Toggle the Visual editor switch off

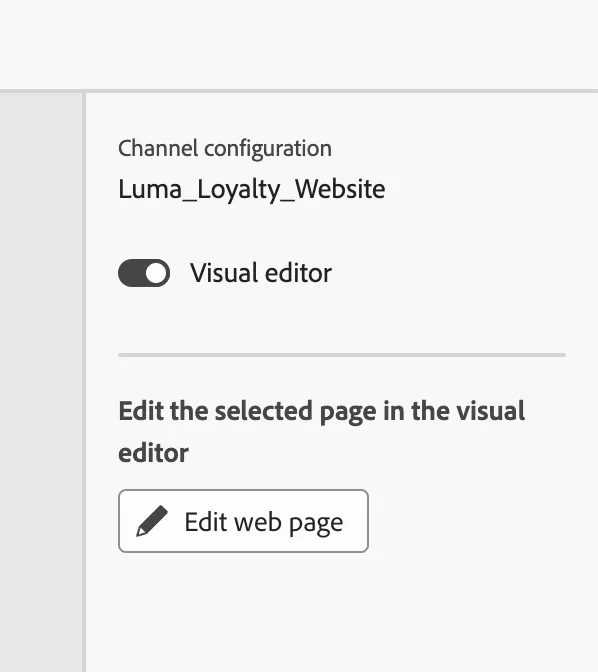tap(144, 273)
